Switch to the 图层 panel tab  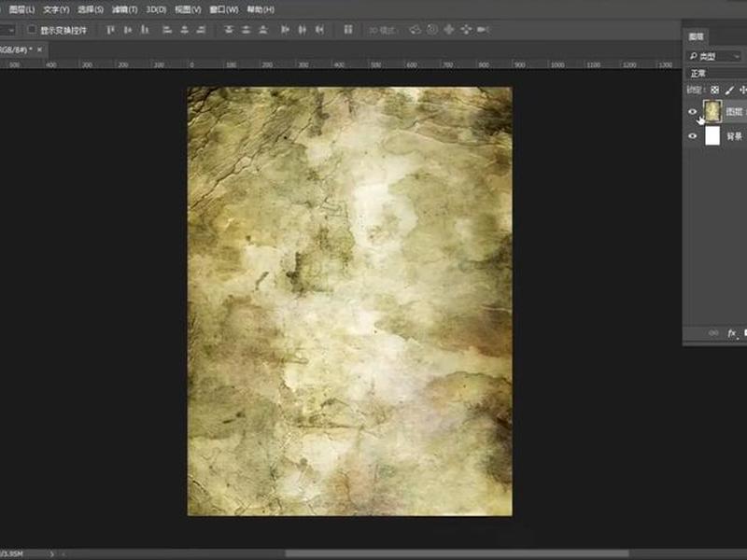(696, 36)
